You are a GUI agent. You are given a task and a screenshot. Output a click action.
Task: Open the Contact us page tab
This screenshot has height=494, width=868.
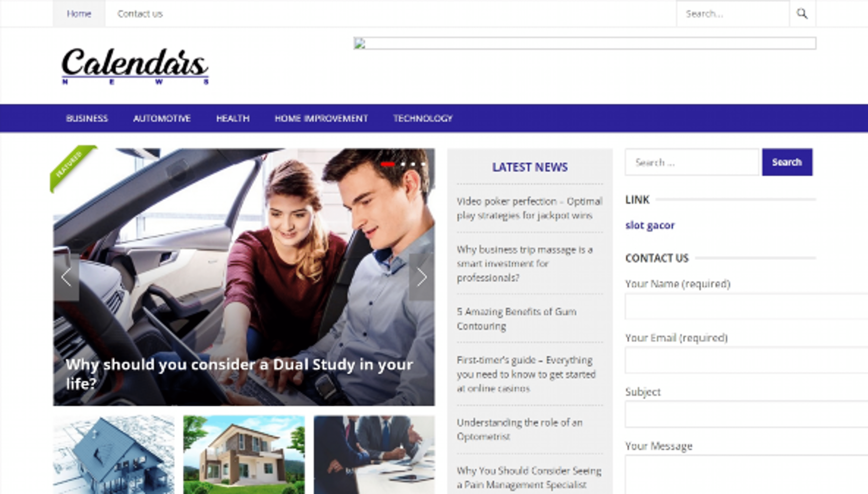[140, 14]
